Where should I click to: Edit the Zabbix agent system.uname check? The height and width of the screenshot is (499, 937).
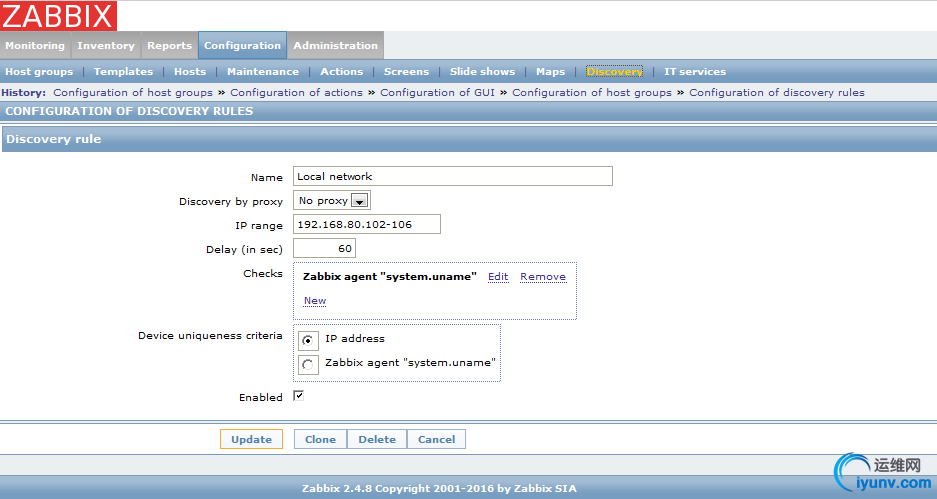498,277
